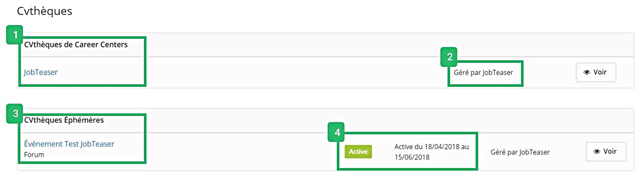The height and width of the screenshot is (190, 644).
Task: Select the CVthèques de Career Centers header
Action: point(76,44)
